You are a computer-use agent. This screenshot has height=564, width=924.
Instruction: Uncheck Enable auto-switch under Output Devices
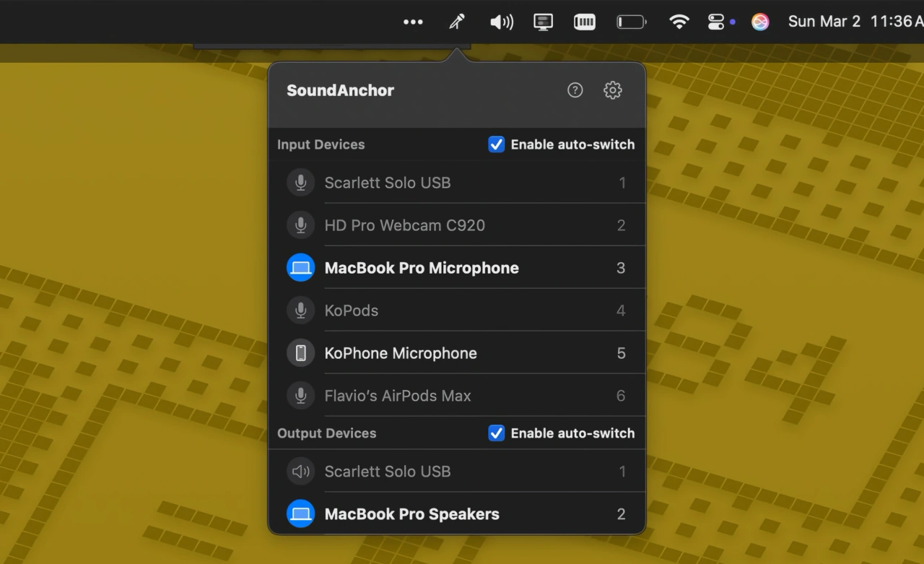point(497,433)
